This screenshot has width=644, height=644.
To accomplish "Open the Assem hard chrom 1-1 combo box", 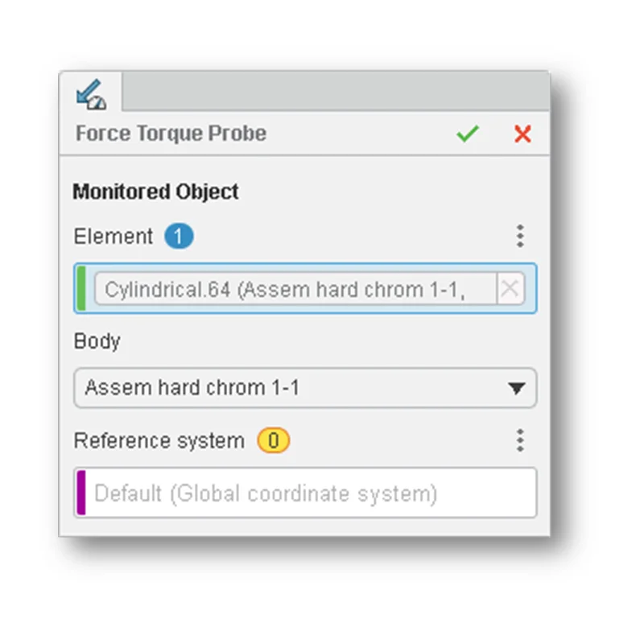I will click(290, 389).
